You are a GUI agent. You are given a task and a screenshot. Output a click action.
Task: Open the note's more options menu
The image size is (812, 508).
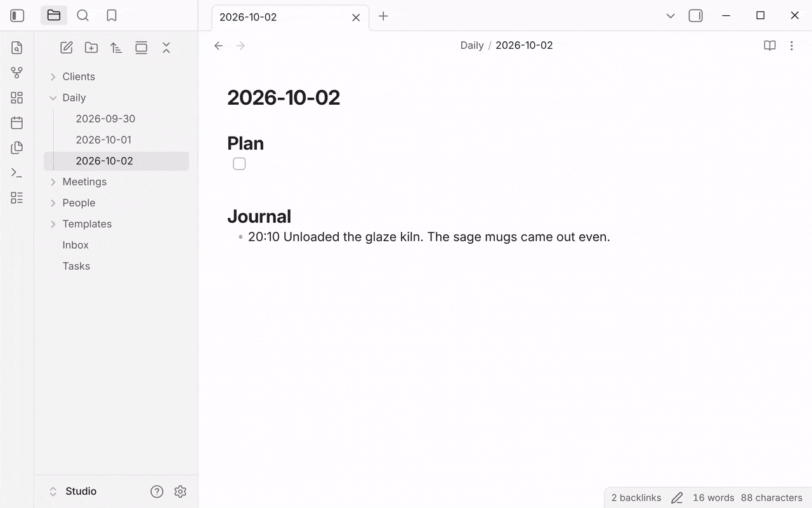792,46
